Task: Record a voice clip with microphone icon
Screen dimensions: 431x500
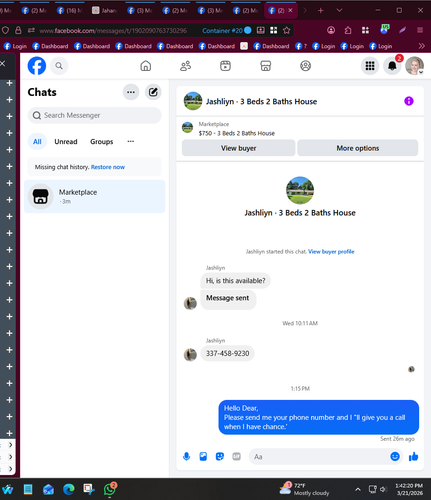Action: click(x=187, y=456)
